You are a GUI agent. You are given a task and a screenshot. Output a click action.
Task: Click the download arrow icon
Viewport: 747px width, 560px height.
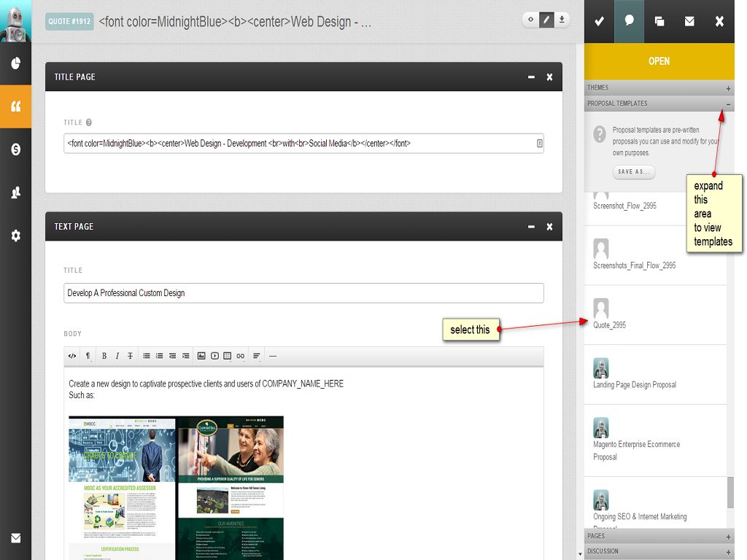point(562,20)
